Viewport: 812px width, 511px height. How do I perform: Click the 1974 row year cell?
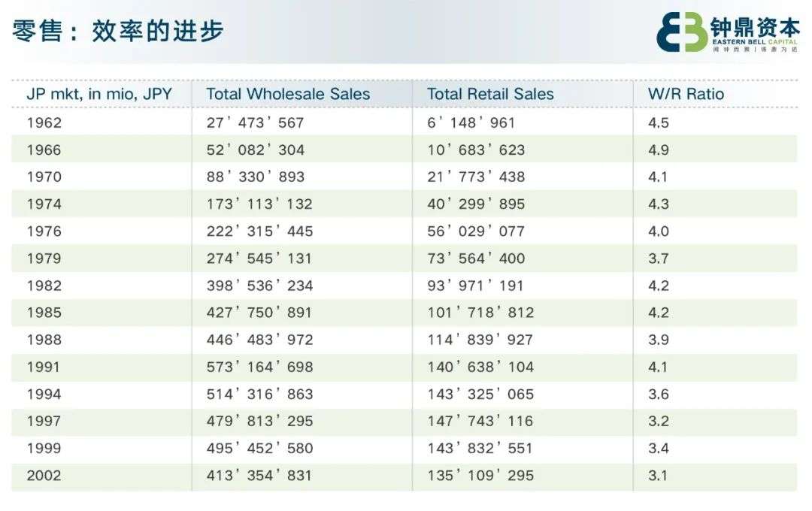(44, 204)
